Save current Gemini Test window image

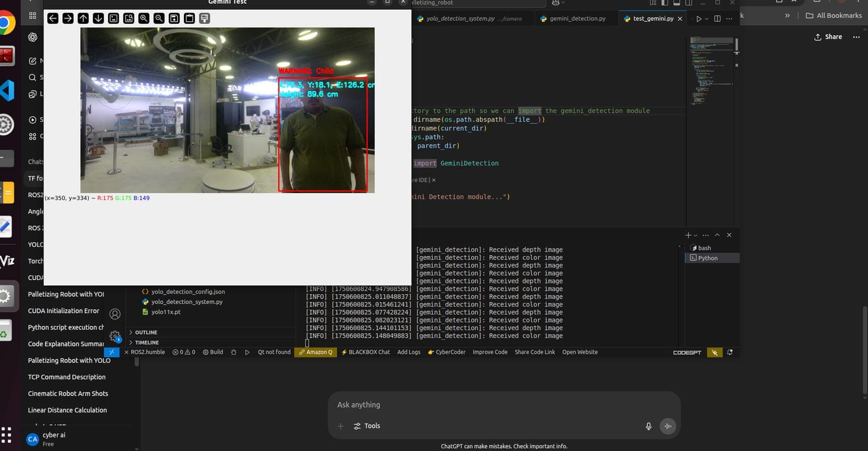(174, 18)
